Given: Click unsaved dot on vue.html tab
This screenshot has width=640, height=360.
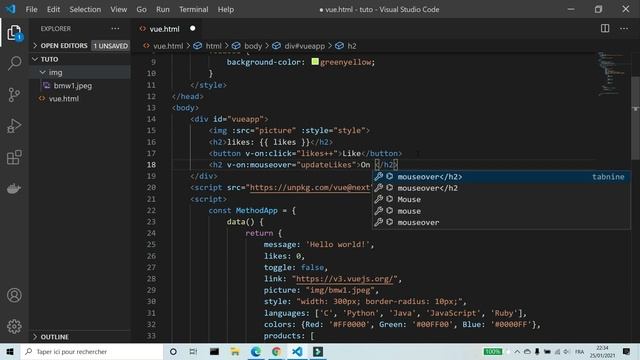Looking at the screenshot, I should [x=193, y=28].
